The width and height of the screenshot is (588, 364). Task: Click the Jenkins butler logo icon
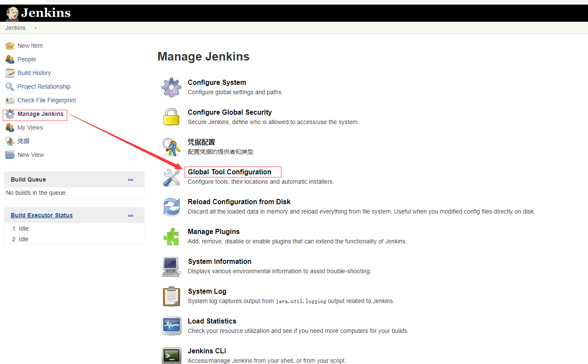(x=12, y=14)
